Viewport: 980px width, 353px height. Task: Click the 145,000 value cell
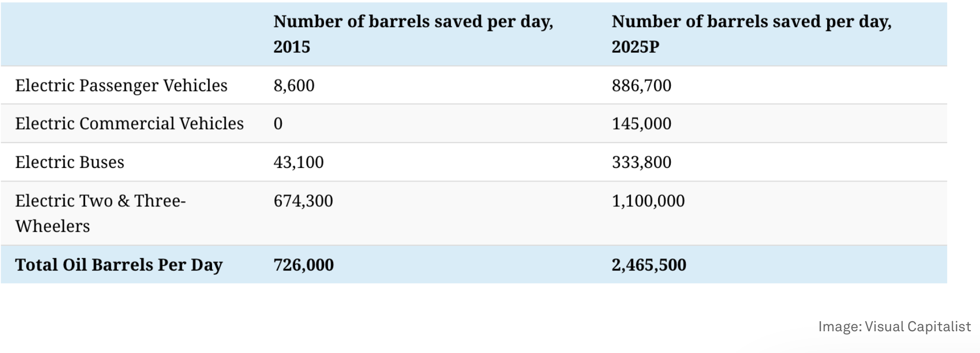coord(641,123)
